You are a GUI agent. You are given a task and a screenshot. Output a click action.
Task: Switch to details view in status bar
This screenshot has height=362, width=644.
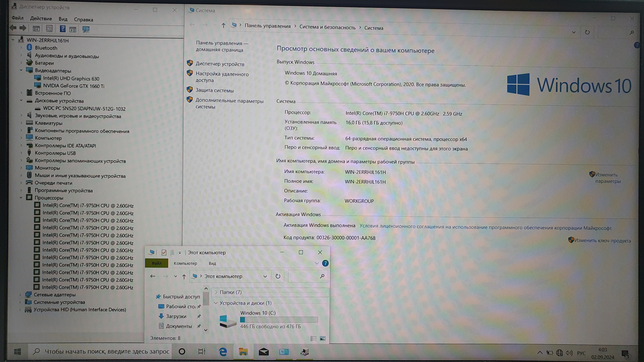tap(314, 338)
